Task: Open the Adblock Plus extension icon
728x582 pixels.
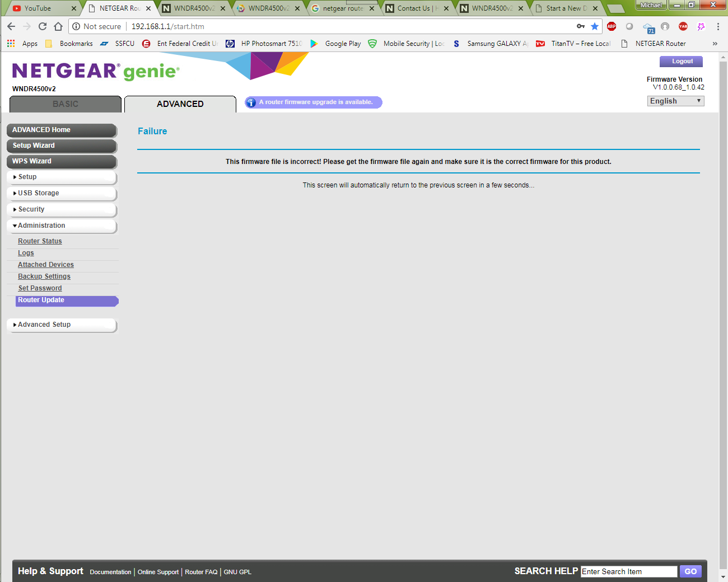Action: (612, 26)
